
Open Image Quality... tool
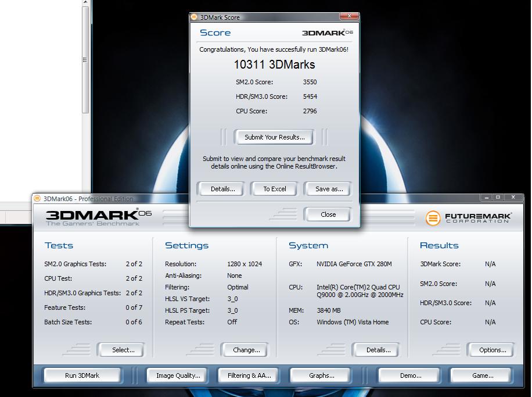178,375
